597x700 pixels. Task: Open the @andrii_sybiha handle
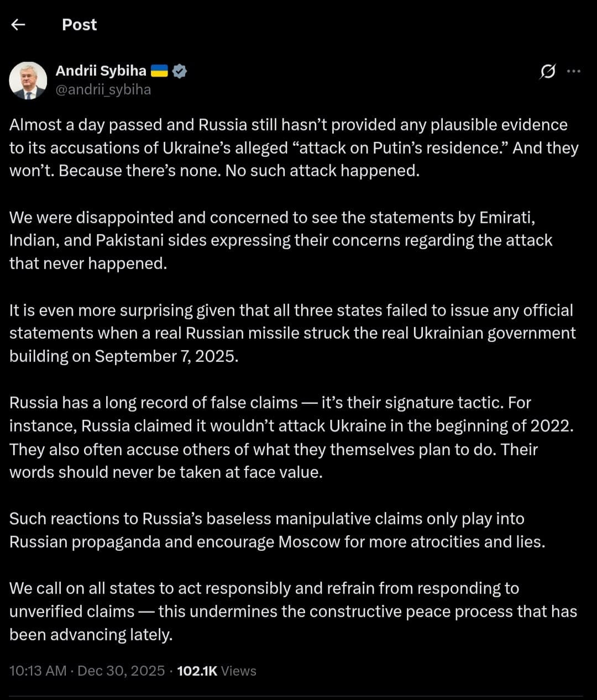(103, 90)
